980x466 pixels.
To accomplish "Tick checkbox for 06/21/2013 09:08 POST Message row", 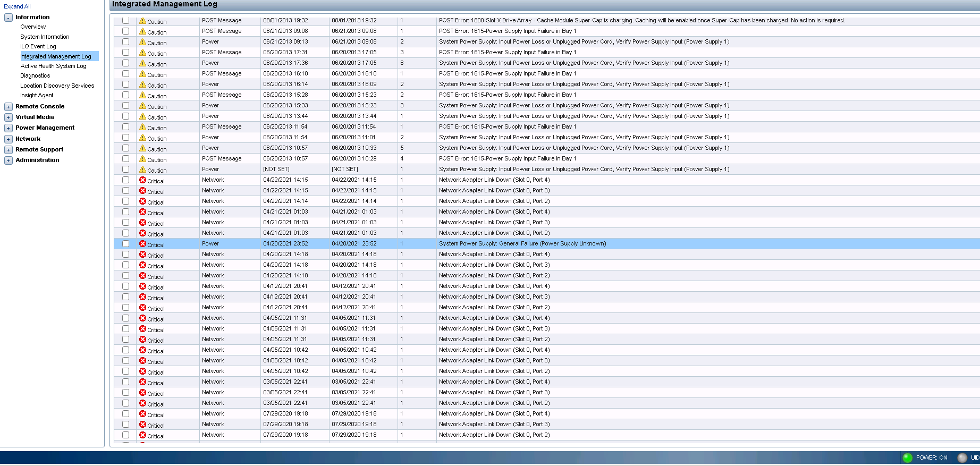I will [125, 31].
